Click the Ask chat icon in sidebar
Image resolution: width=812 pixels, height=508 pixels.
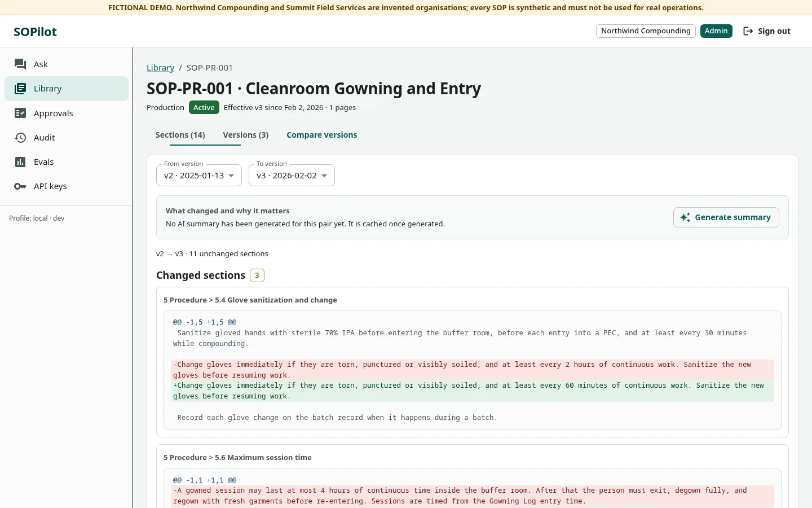click(20, 64)
